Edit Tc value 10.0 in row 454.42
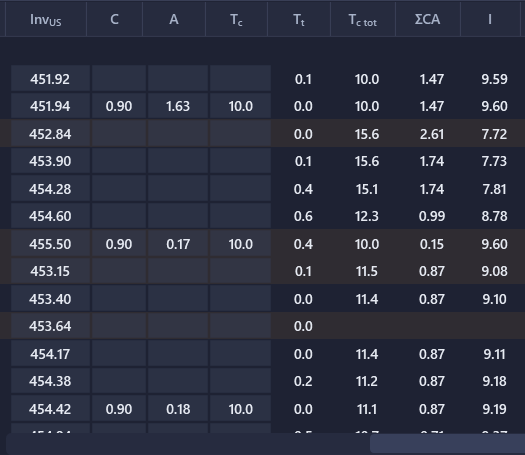The image size is (525, 455). coord(240,408)
